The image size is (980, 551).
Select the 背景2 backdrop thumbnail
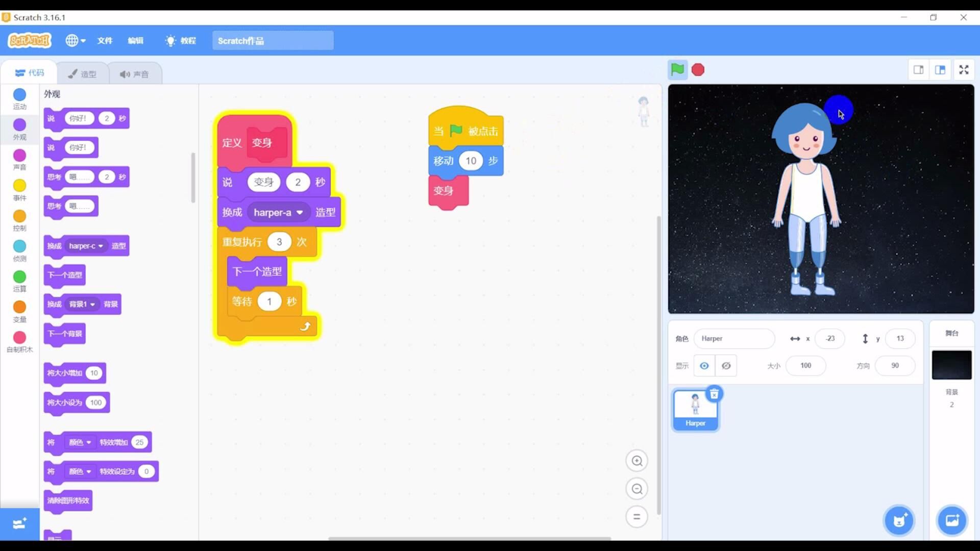point(951,365)
